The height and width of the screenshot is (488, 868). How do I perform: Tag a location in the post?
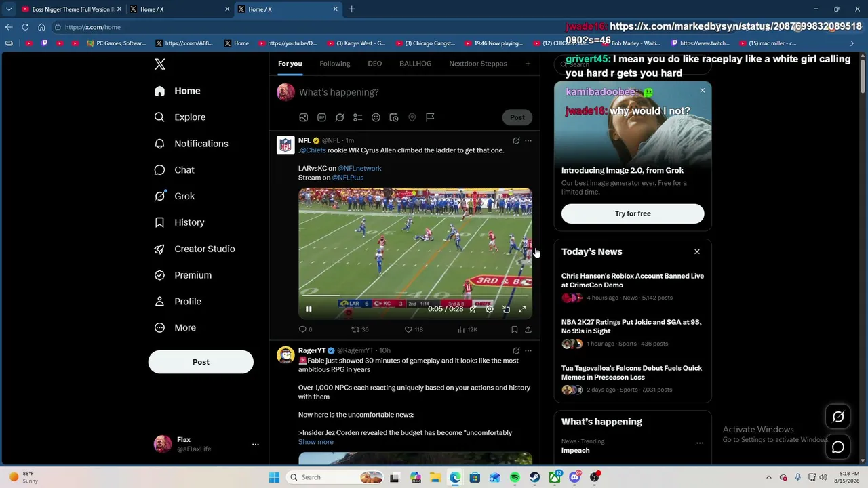click(x=412, y=117)
